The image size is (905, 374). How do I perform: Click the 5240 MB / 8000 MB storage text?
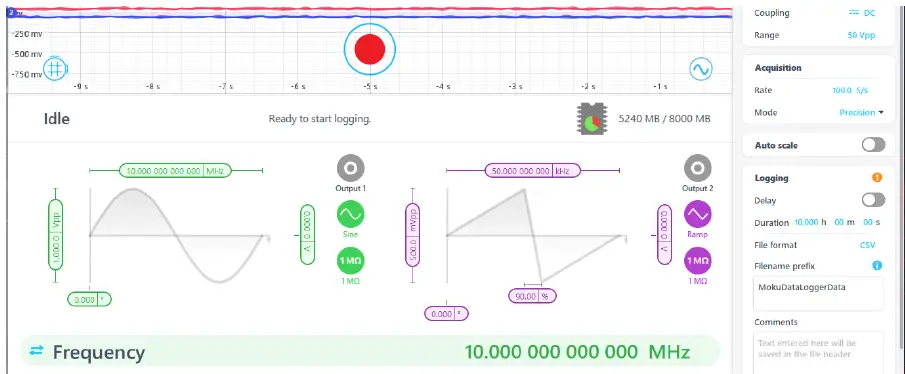point(664,119)
